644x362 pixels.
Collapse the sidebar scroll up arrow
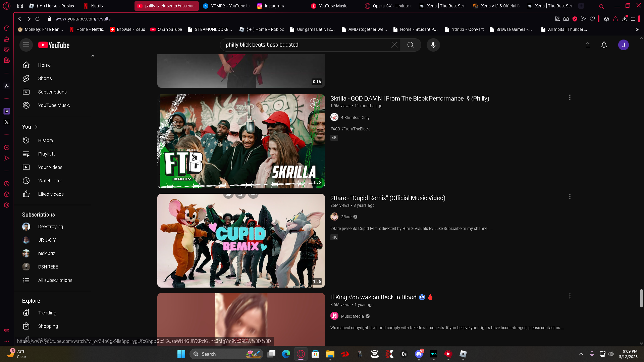(93, 56)
